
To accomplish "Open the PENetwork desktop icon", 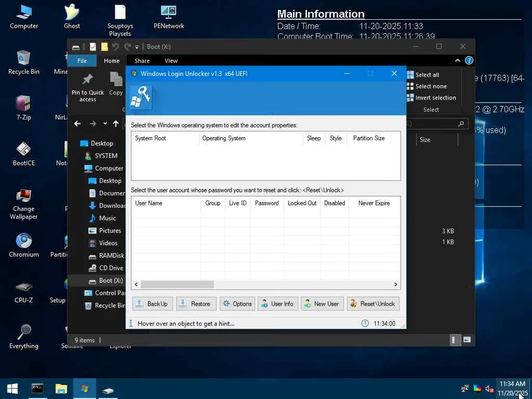I will click(x=169, y=17).
